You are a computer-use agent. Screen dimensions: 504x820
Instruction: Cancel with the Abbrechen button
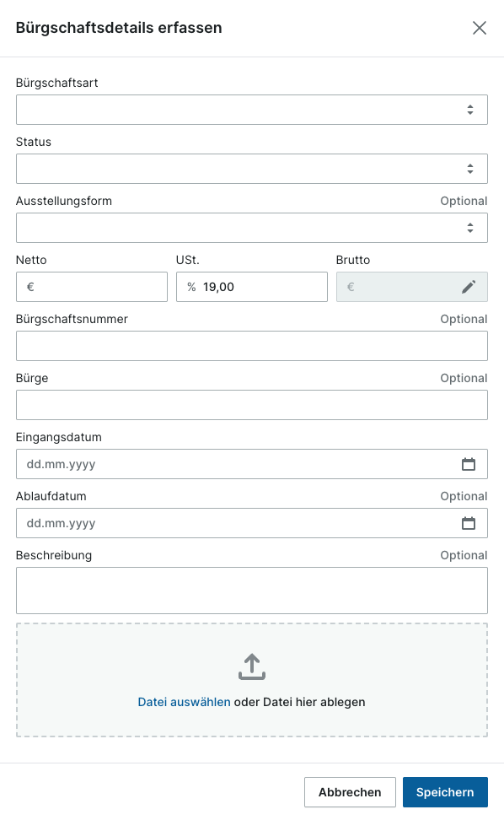(x=350, y=792)
